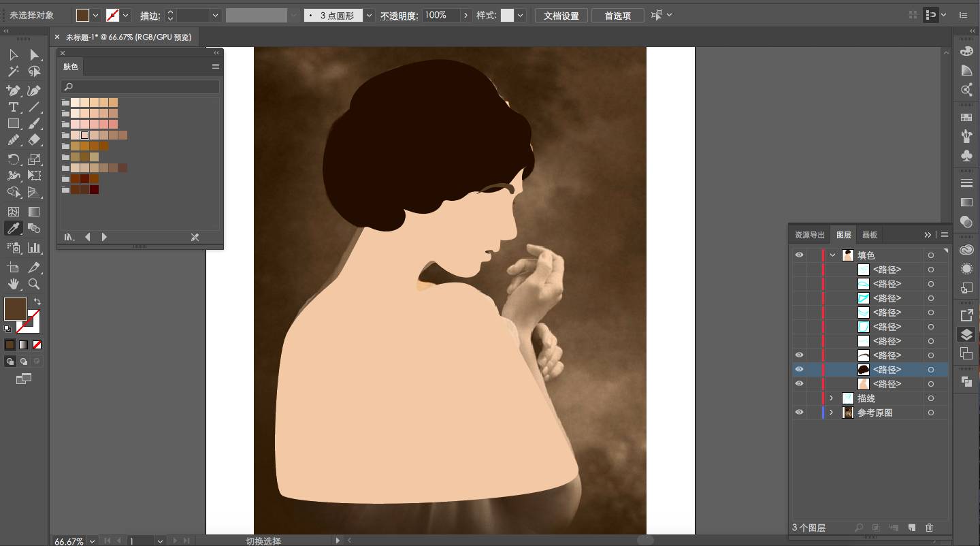Click the 文档设置 button
The width and height of the screenshot is (980, 546).
(561, 16)
